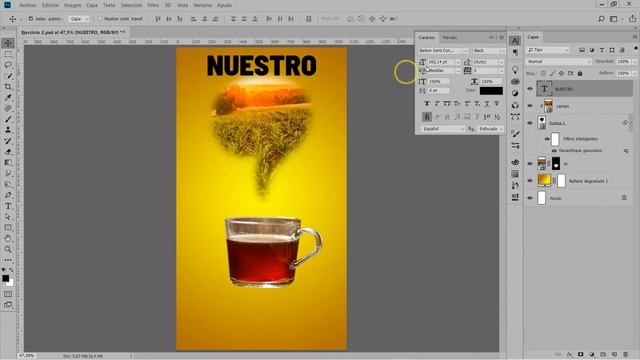Select the Zoom tool
Viewport: 640px width, 360px height.
tap(8, 249)
